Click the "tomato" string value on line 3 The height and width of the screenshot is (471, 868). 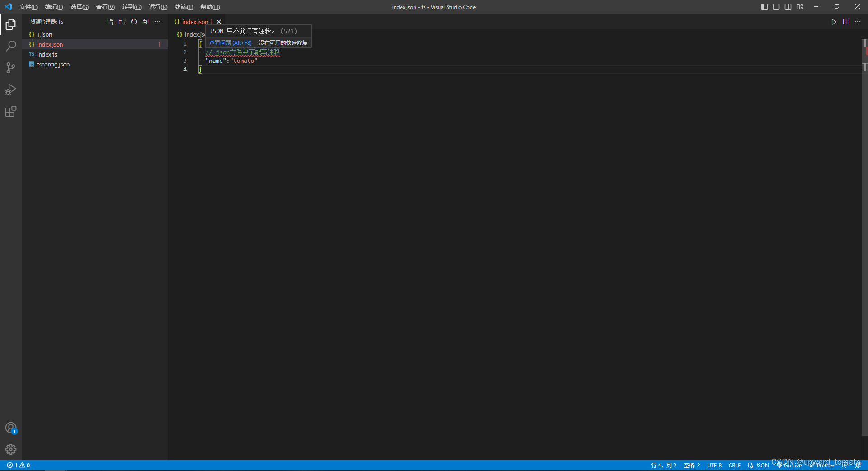(x=244, y=61)
